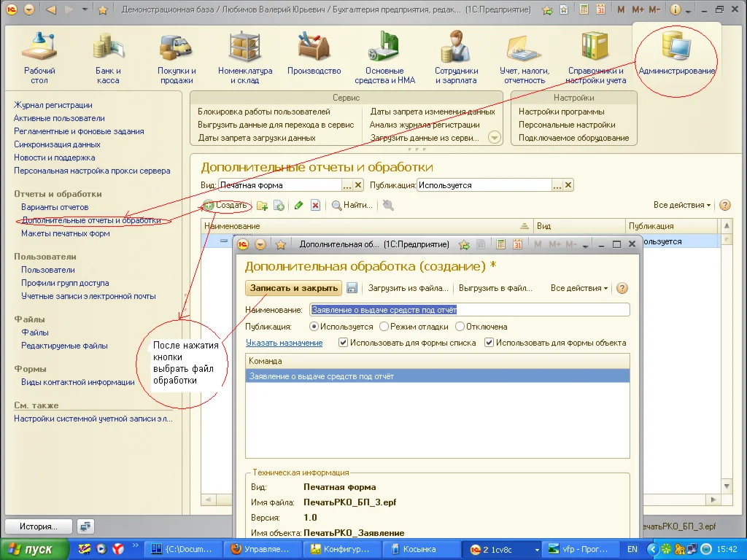Click the green pencil edit icon
This screenshot has width=747, height=560.
coord(298,206)
